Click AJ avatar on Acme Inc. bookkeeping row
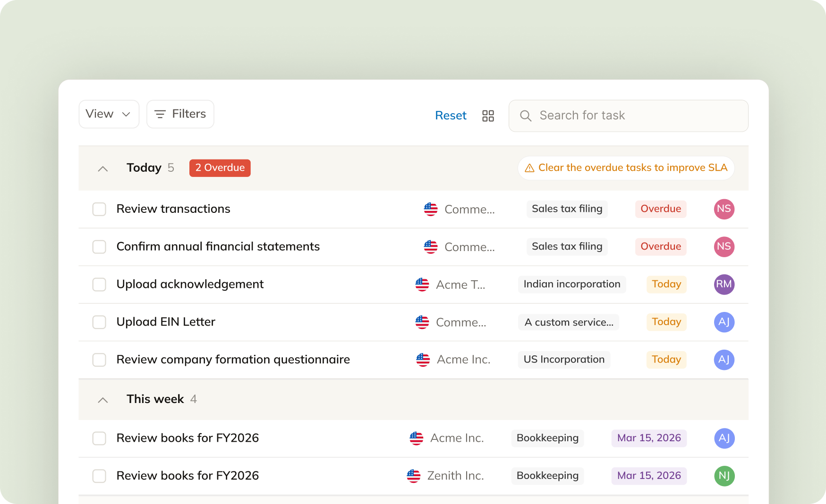This screenshot has height=504, width=826. point(724,438)
